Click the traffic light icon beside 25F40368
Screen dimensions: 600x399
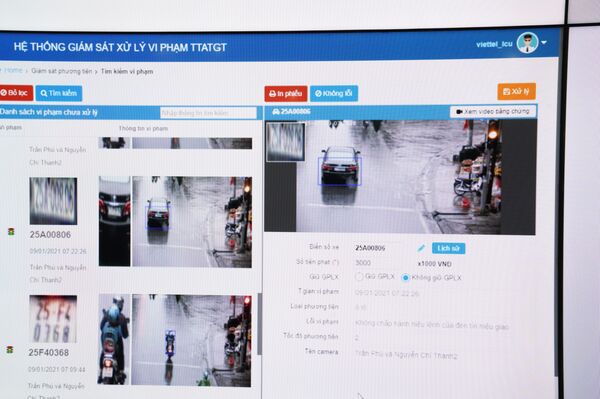(x=10, y=350)
